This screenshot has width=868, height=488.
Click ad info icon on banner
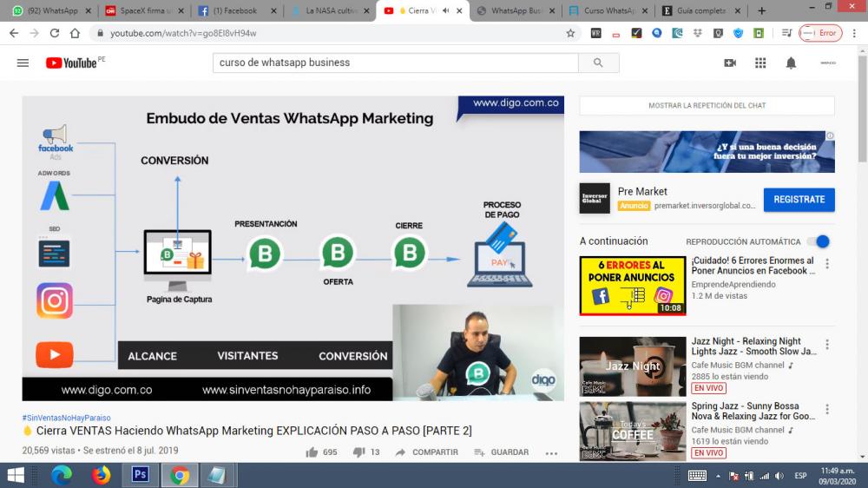click(x=830, y=135)
